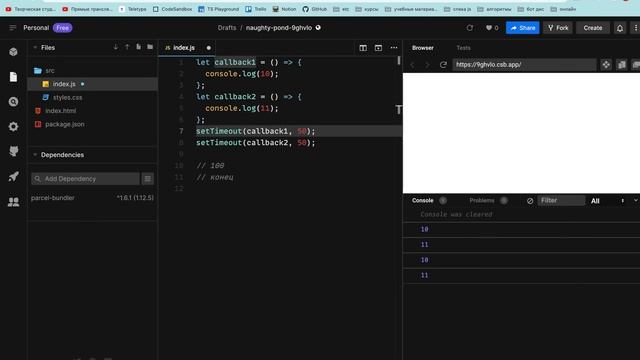Open the Drafts breadcrumb link
This screenshot has height=360, width=640.
point(227,28)
